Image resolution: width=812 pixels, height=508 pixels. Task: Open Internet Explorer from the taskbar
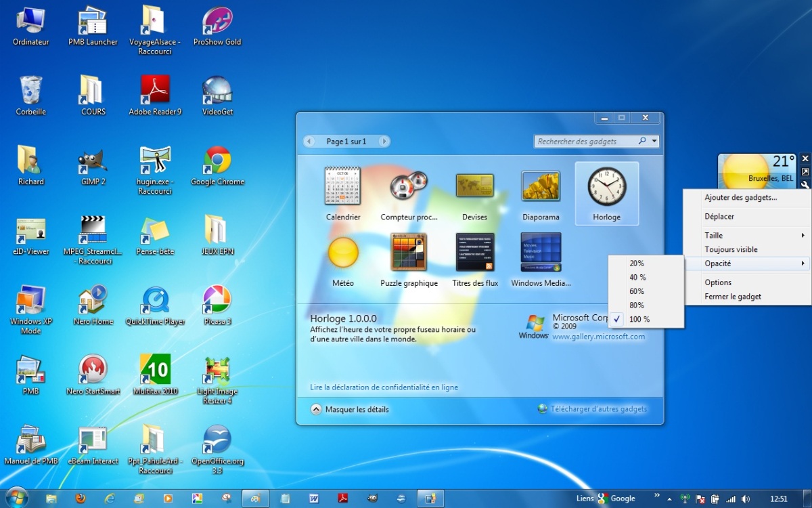pos(110,498)
